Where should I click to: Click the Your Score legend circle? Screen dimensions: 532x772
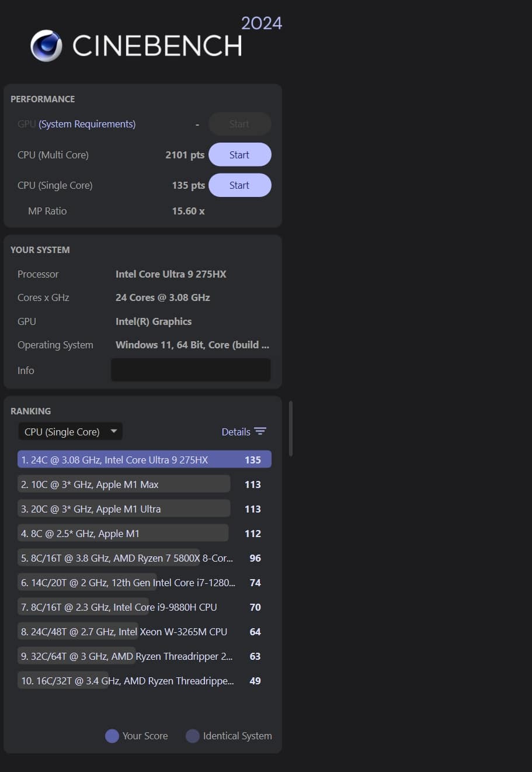tap(112, 736)
